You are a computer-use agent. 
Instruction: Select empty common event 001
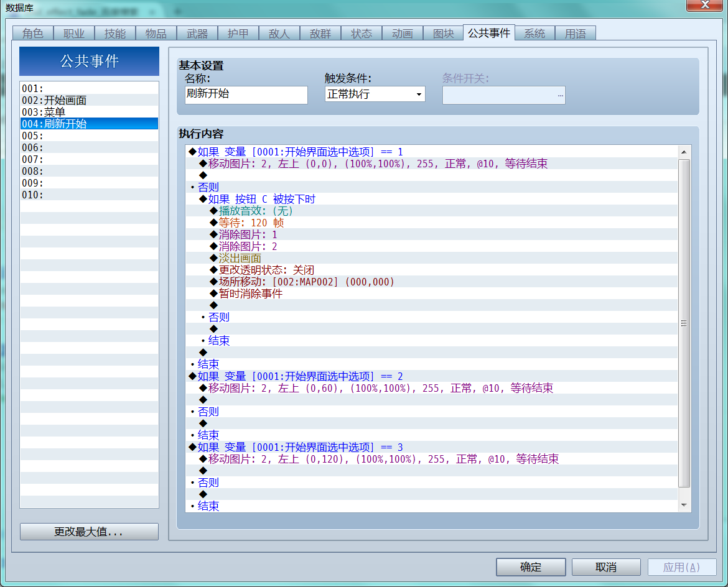pos(89,89)
